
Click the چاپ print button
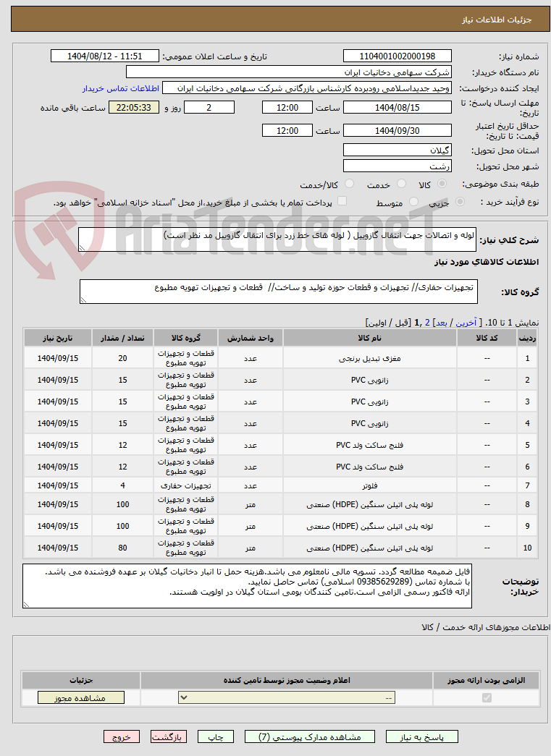(216, 736)
